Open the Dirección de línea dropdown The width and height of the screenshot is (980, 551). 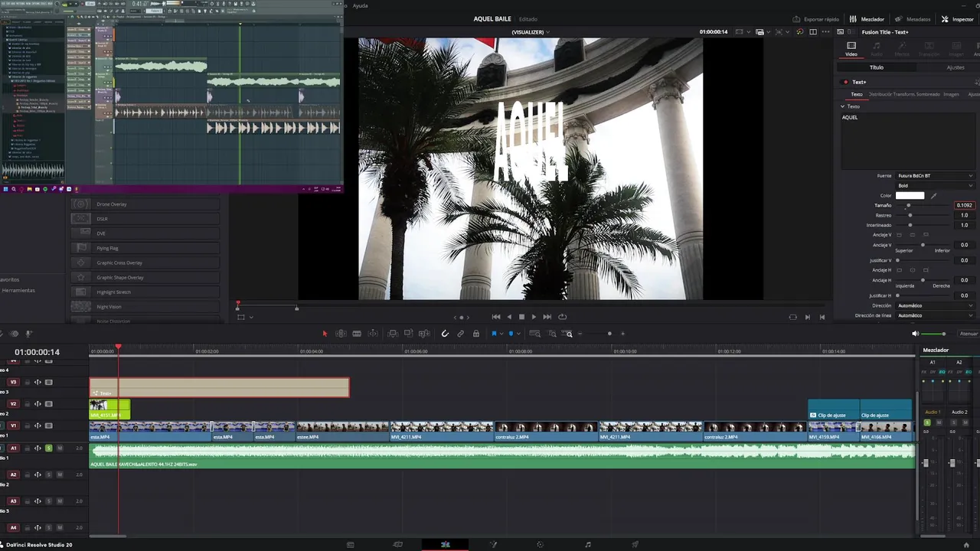pyautogui.click(x=935, y=315)
